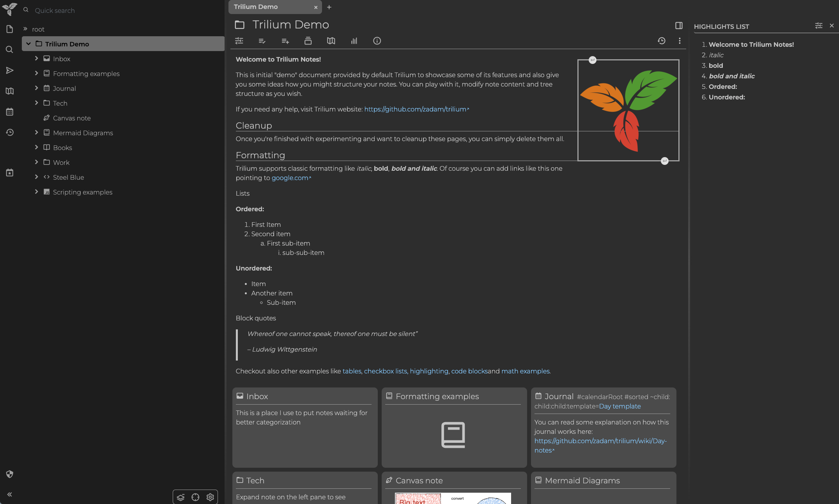Viewport: 839px width, 504px height.
Task: Open the tables example link
Action: 352,371
